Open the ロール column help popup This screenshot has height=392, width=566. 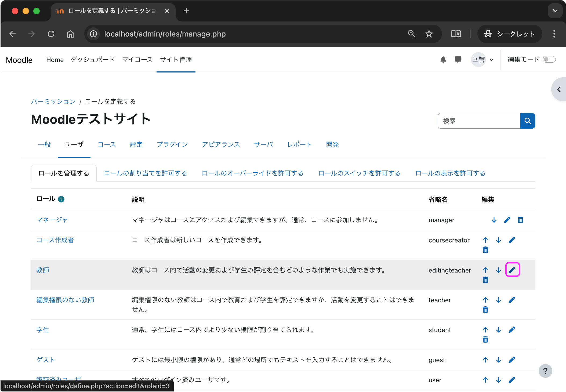click(61, 199)
